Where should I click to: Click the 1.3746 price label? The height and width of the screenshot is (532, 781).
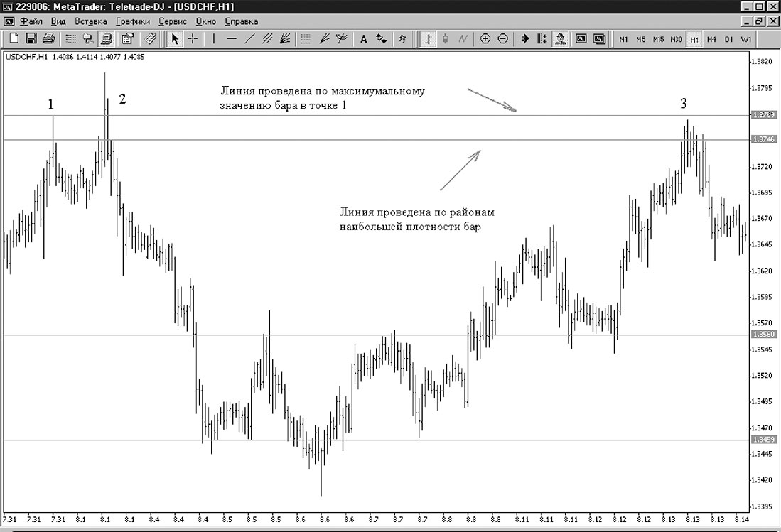(x=763, y=139)
